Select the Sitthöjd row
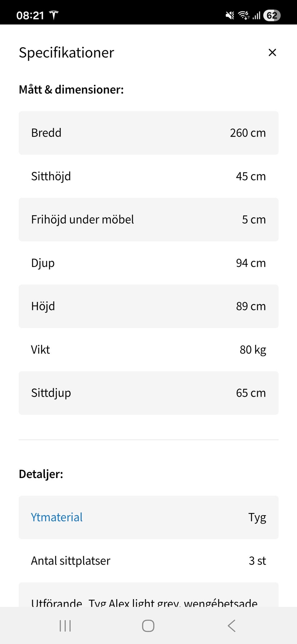 point(148,176)
